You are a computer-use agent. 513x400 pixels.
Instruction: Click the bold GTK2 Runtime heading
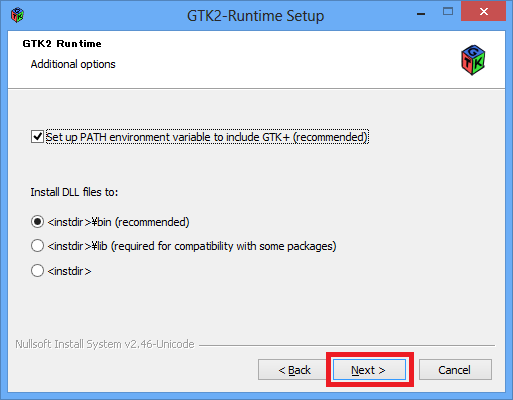62,44
